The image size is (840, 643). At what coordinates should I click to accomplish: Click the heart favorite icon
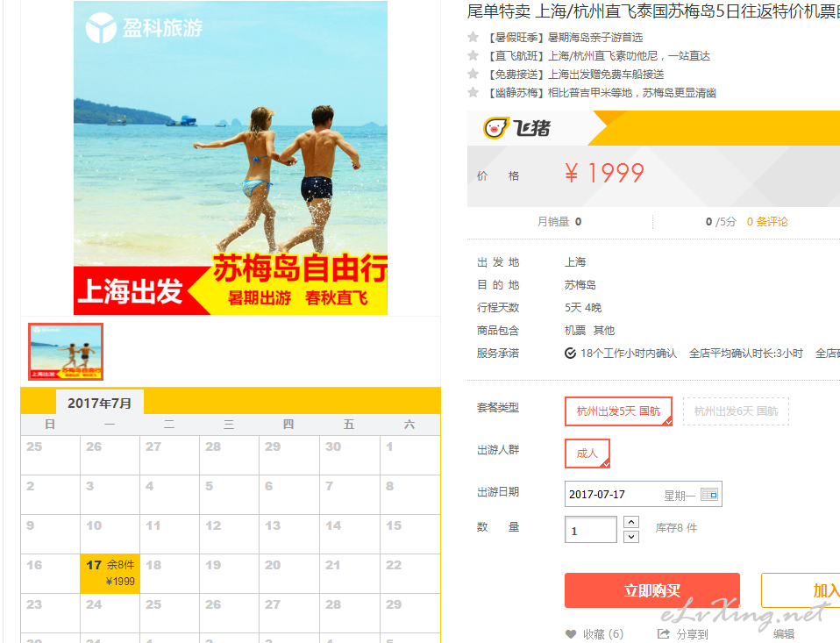click(571, 634)
